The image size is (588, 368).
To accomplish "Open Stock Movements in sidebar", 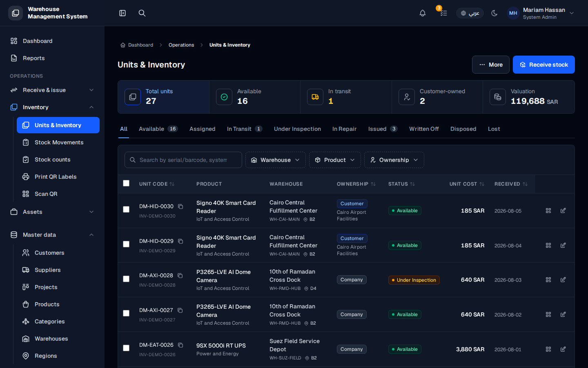I will (x=58, y=142).
